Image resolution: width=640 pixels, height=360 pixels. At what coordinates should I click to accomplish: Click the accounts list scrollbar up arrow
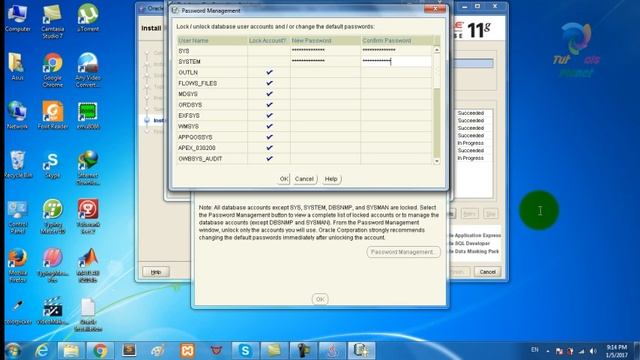(437, 50)
